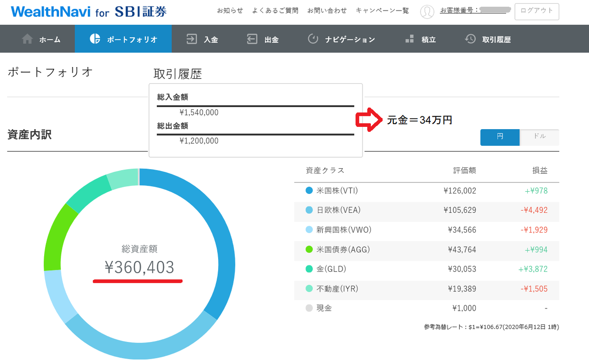The image size is (589, 364).
Task: Click the 米国債券(AGG) label
Action: pyautogui.click(x=343, y=250)
